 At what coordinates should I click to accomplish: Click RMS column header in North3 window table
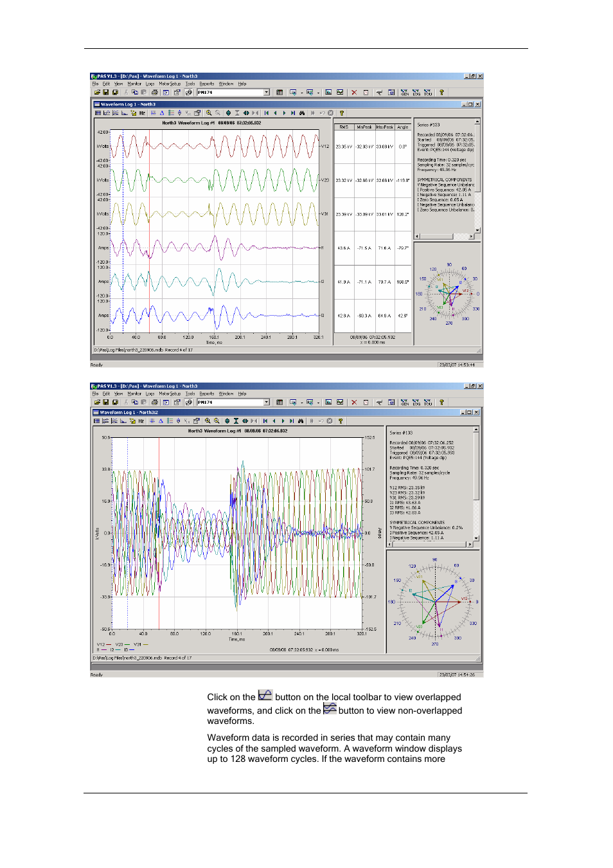tap(344, 127)
